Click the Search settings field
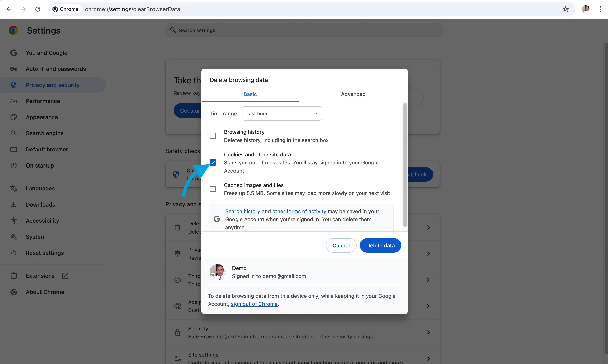Screen dimensions: 608x364 click(x=304, y=30)
